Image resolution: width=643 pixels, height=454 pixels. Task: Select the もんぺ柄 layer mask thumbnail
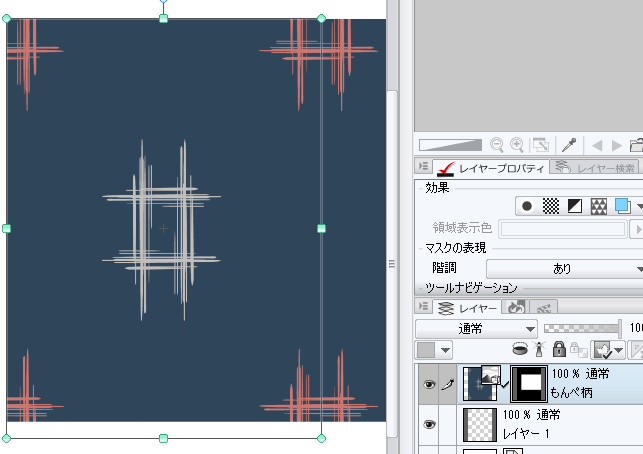pos(529,384)
